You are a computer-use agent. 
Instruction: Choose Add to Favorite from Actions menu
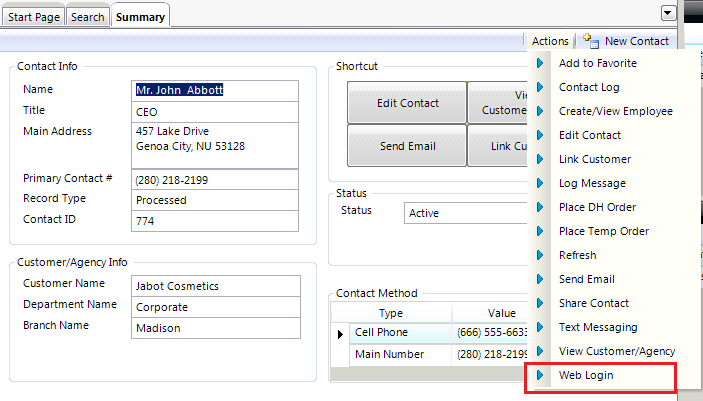[x=598, y=63]
